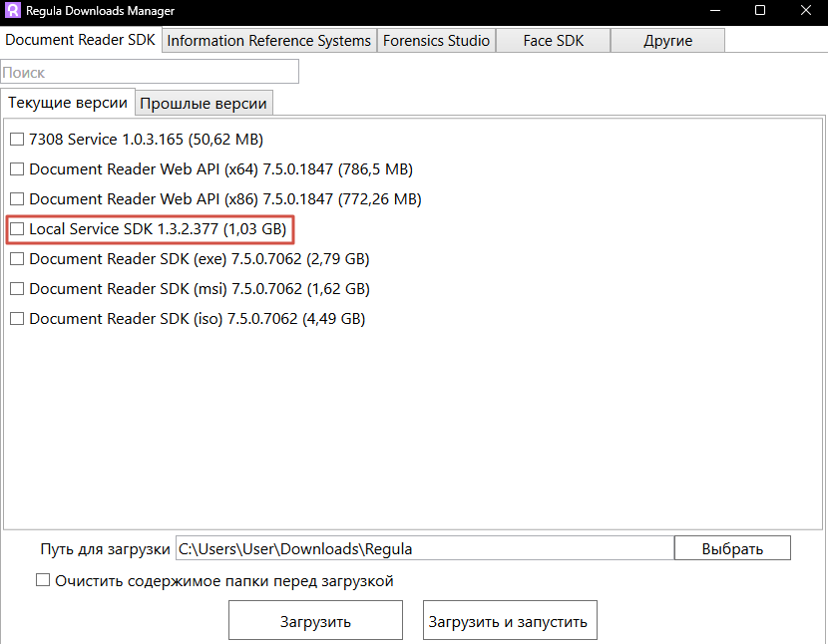Click Document Reader SDK (iso) 7.5.0.7062 text
This screenshot has height=644, width=828.
click(164, 319)
